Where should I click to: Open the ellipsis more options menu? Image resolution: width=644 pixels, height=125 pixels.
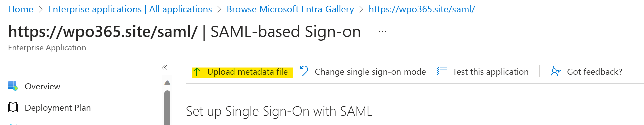pyautogui.click(x=382, y=32)
